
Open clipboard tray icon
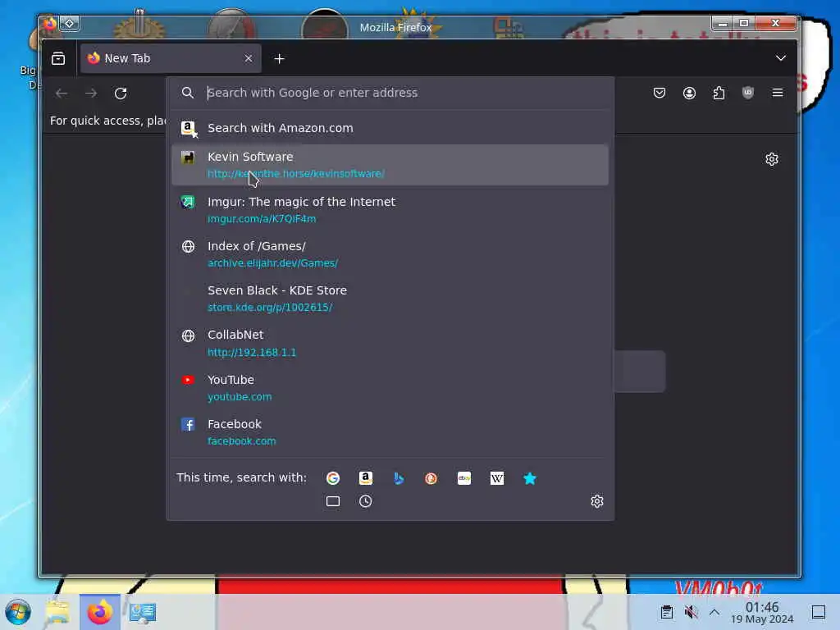(x=666, y=612)
